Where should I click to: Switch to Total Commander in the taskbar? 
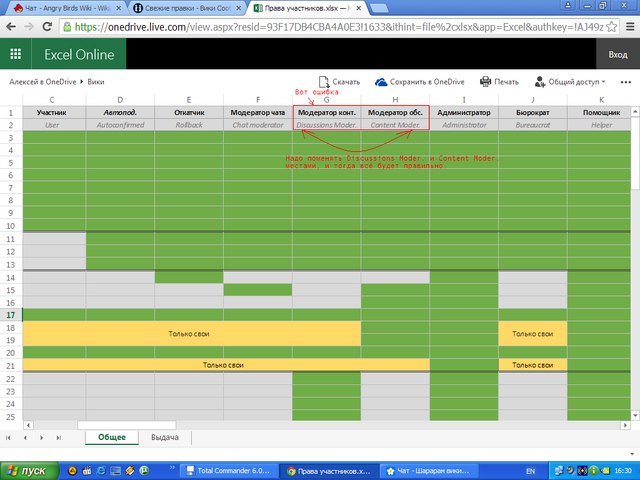pyautogui.click(x=229, y=471)
